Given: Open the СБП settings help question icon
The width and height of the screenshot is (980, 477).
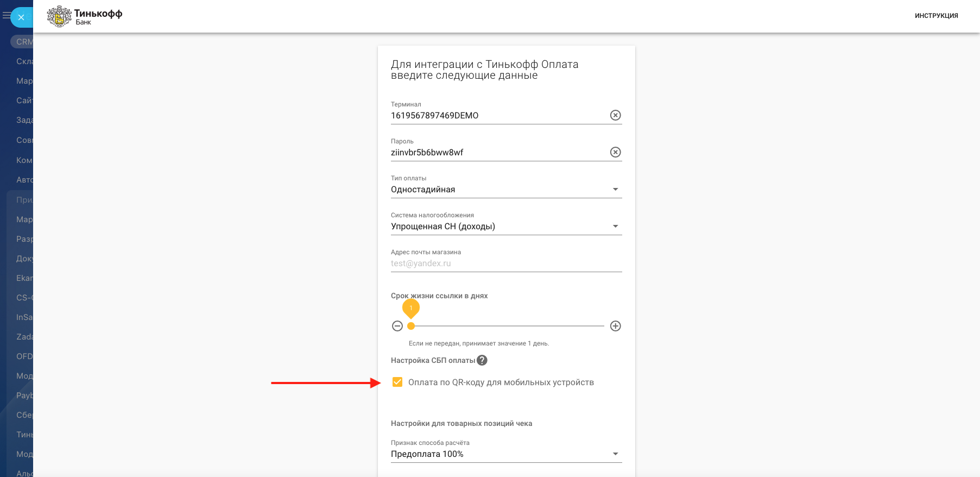Looking at the screenshot, I should (482, 360).
